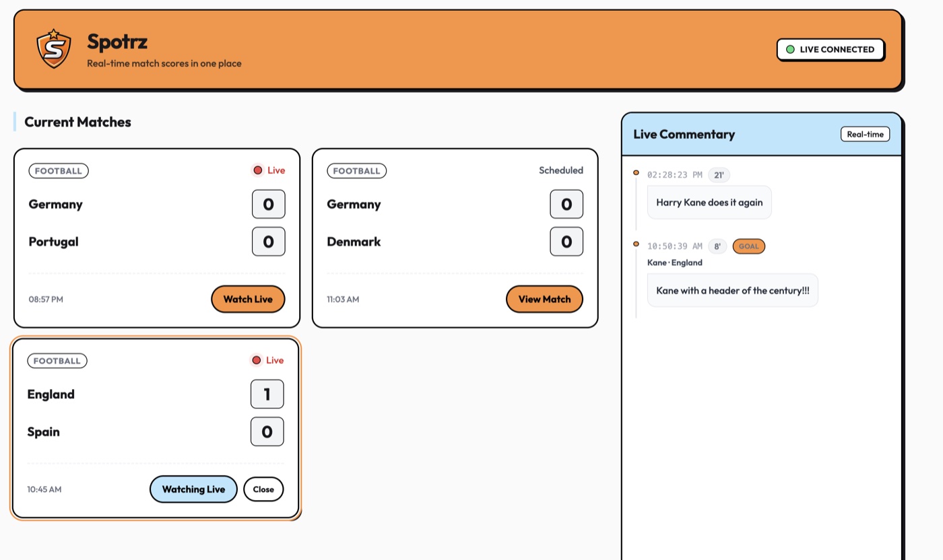This screenshot has height=560, width=943.
Task: Click the 10:50:39 AM commentary timestamp
Action: [x=674, y=246]
